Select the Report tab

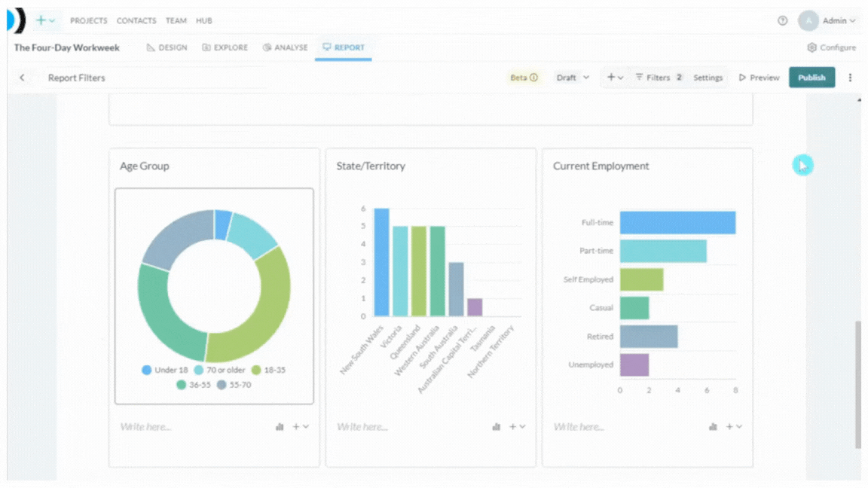point(344,47)
